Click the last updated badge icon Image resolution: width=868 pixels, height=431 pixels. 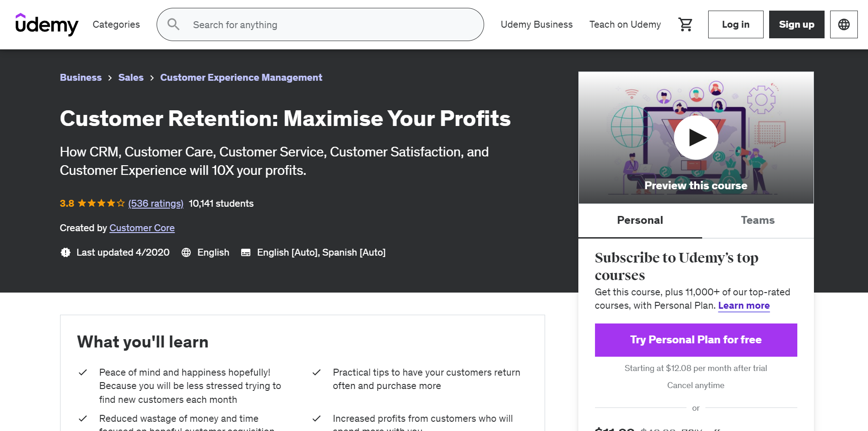[x=66, y=252]
